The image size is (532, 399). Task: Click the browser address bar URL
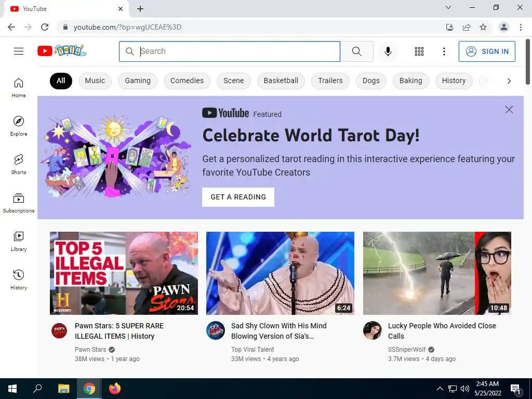point(128,27)
